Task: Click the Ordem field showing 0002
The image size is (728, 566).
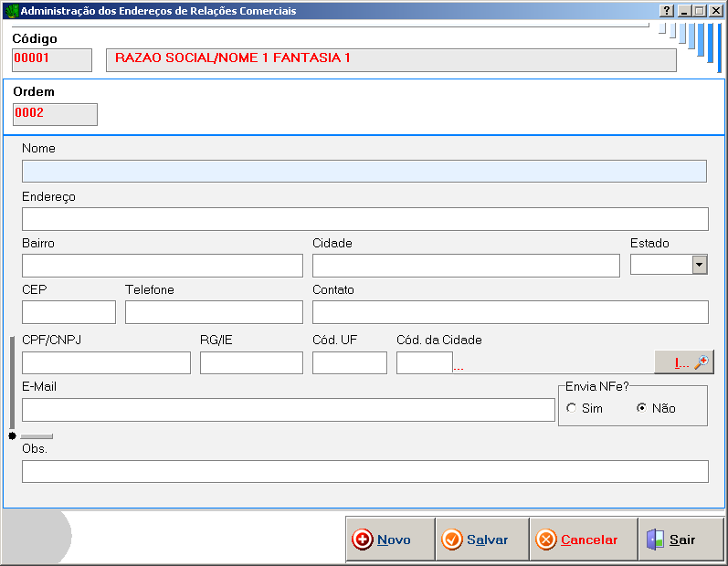Action: (x=55, y=114)
